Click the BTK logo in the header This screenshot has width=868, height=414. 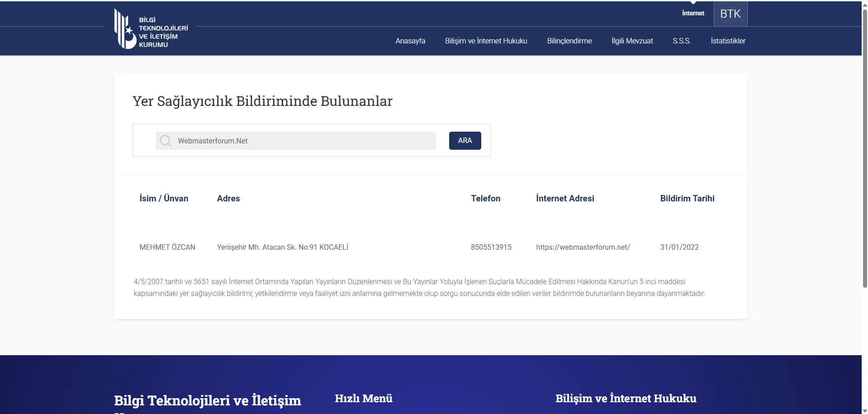[151, 29]
